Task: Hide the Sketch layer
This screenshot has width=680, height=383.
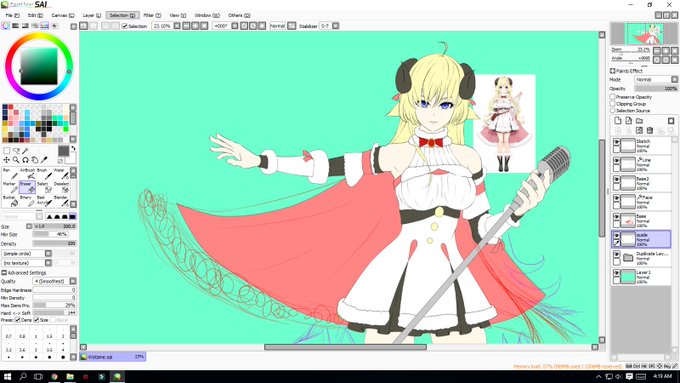Action: click(x=616, y=141)
